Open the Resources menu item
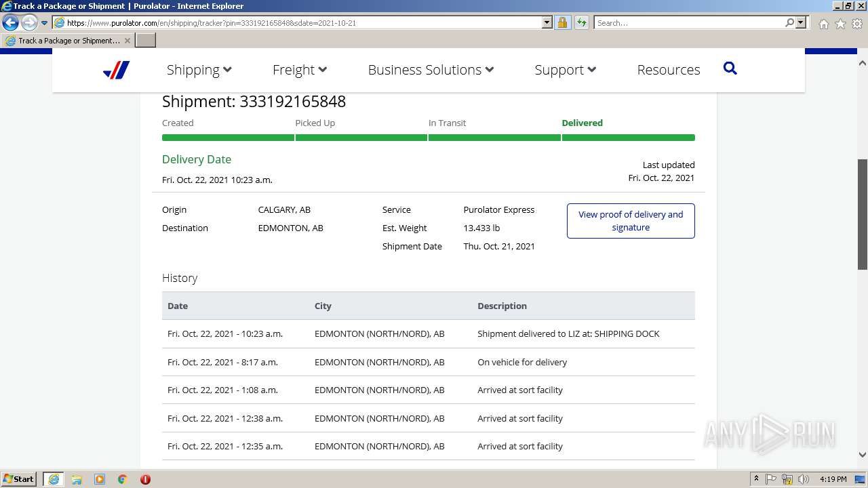 click(x=669, y=70)
